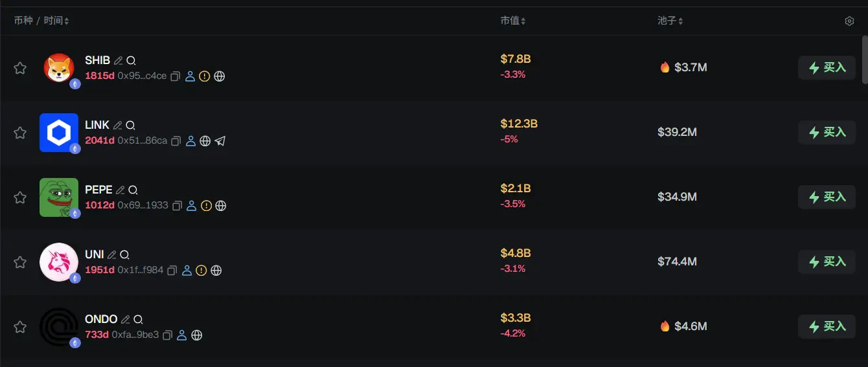Screen dimensions: 868x367
Task: Click the search icon beside ONDO
Action: tap(138, 320)
